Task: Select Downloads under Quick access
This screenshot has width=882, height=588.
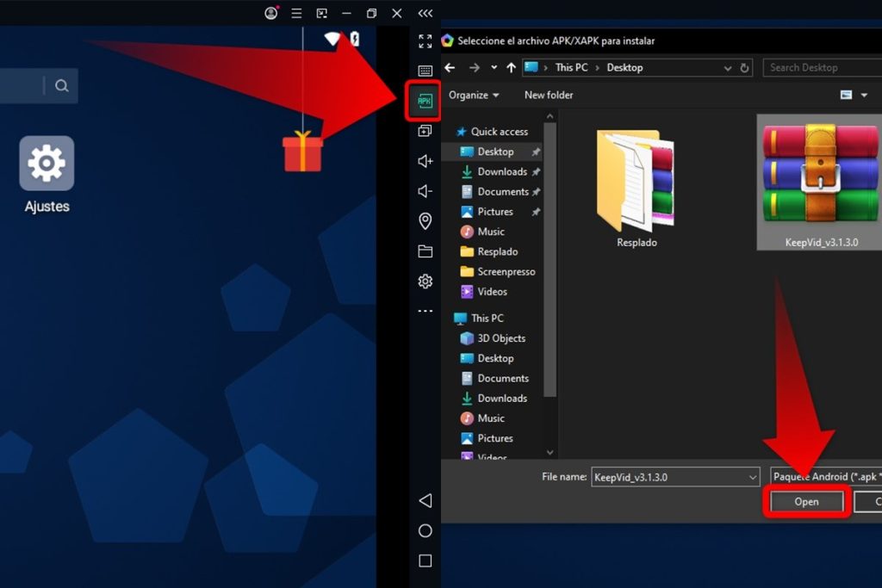Action: tap(501, 171)
